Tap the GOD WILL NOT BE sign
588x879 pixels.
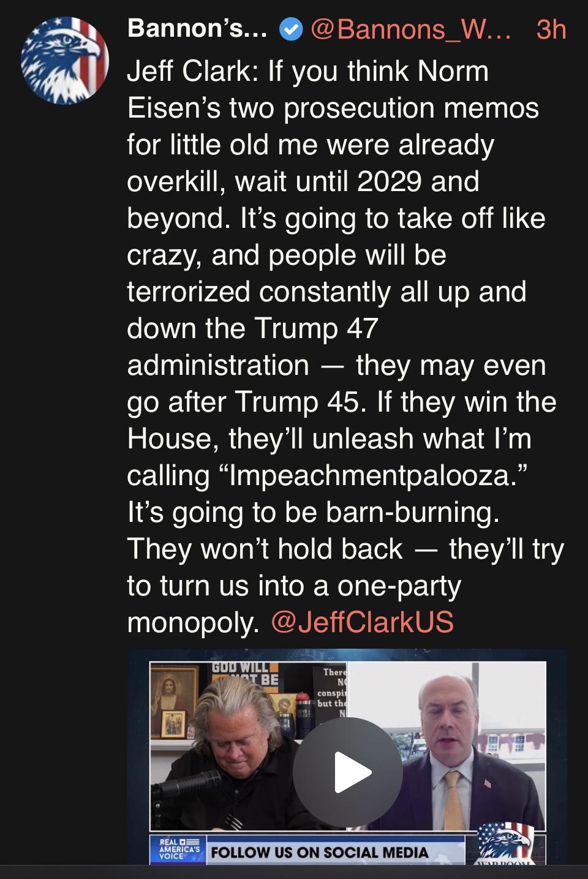click(245, 674)
